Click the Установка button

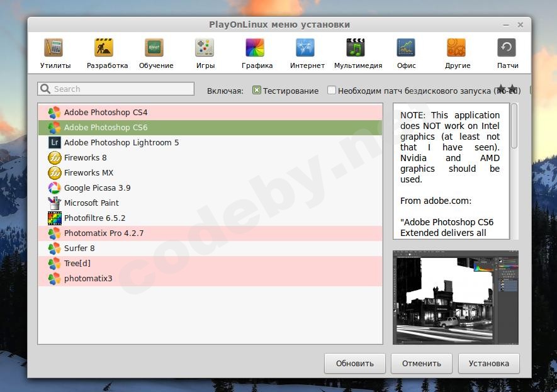click(x=489, y=363)
